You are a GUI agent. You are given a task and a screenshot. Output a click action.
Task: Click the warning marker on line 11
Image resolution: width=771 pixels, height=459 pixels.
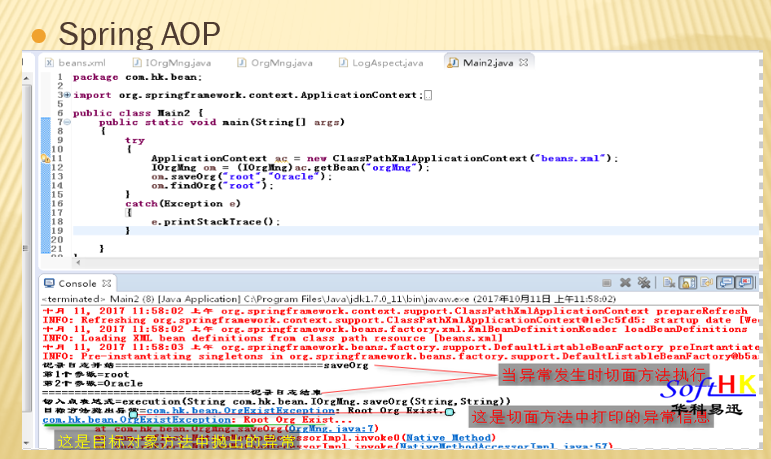click(45, 158)
